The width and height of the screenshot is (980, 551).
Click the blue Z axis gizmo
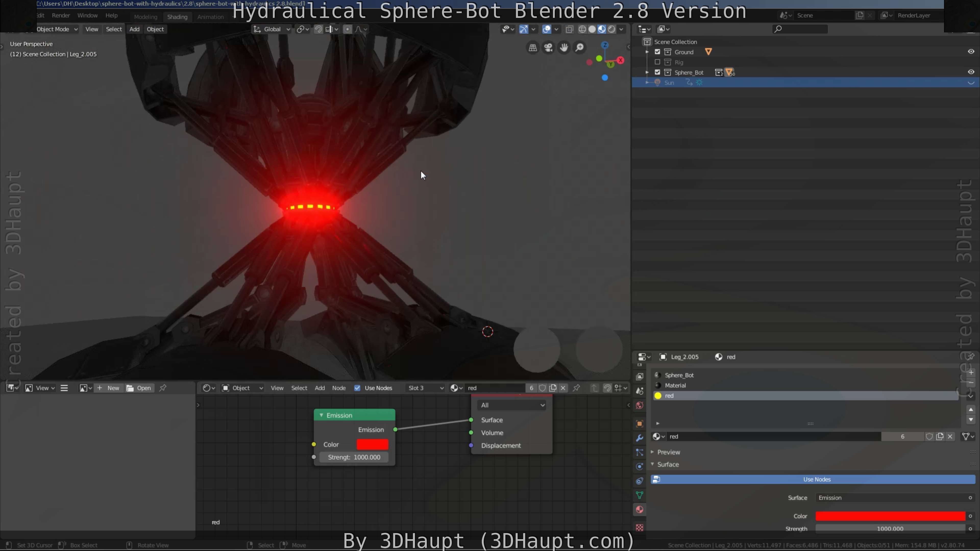click(x=605, y=45)
